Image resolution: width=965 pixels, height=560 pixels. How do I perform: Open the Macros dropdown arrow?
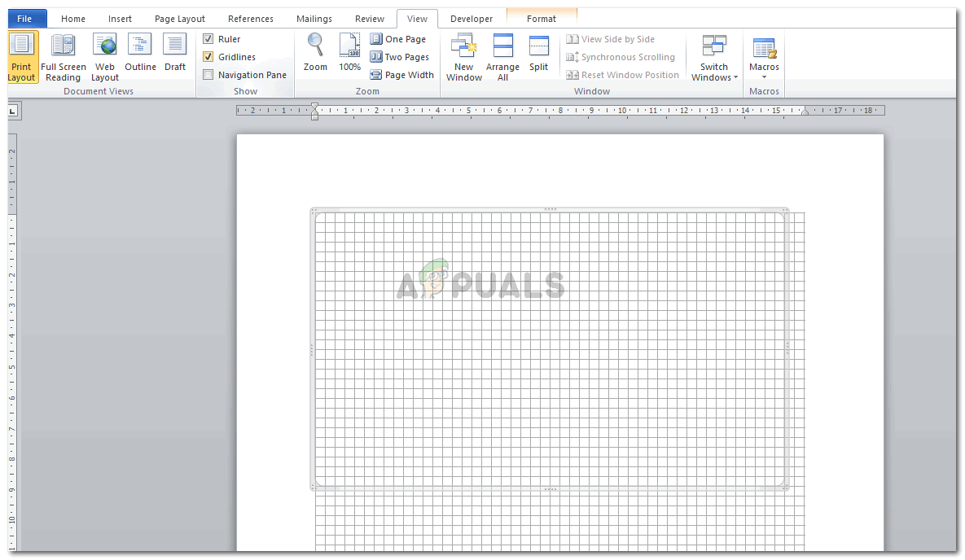coord(764,77)
